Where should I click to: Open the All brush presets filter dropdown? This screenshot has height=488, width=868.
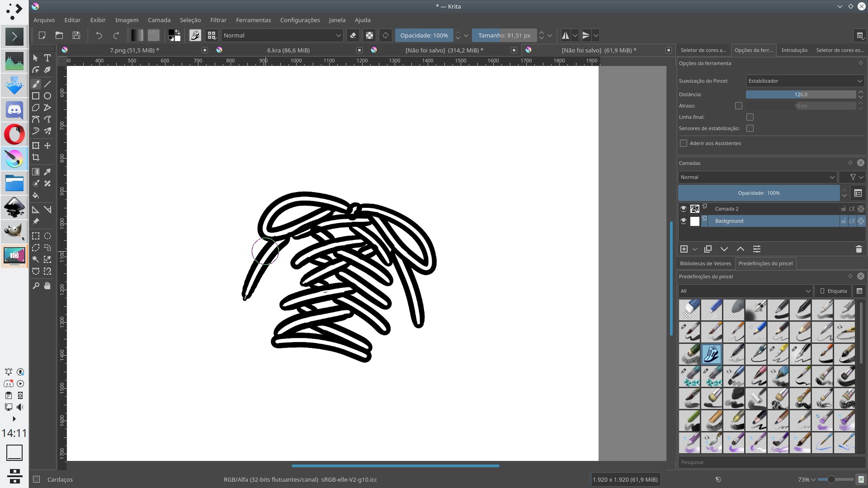tap(745, 291)
